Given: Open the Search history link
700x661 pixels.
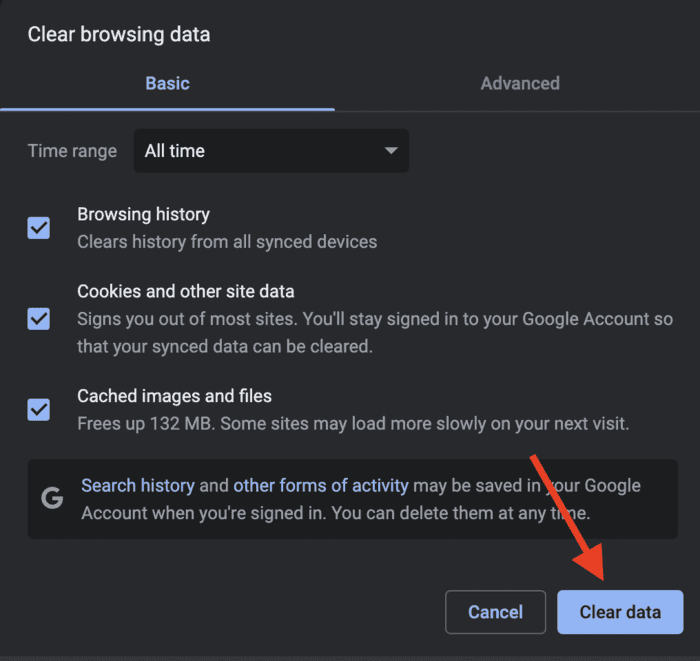Looking at the screenshot, I should 138,486.
